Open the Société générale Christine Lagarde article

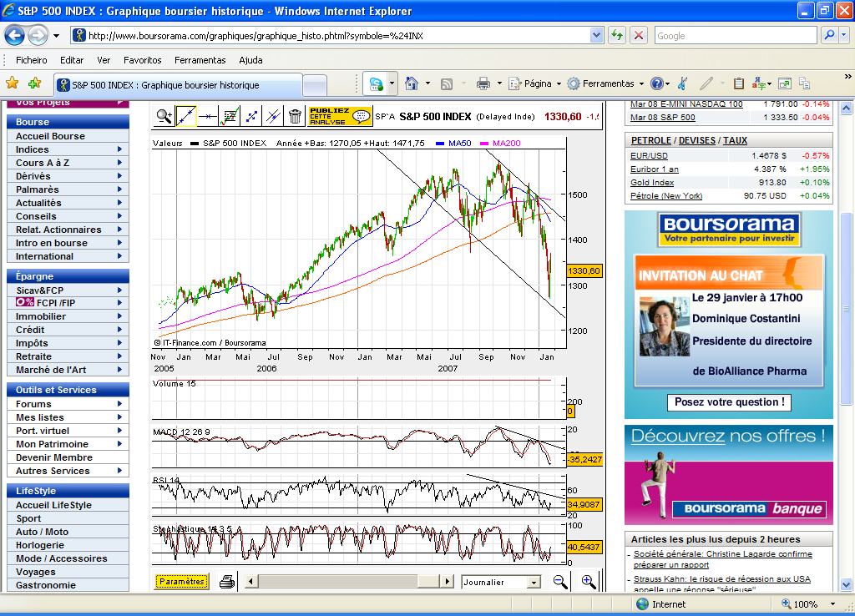point(722,559)
